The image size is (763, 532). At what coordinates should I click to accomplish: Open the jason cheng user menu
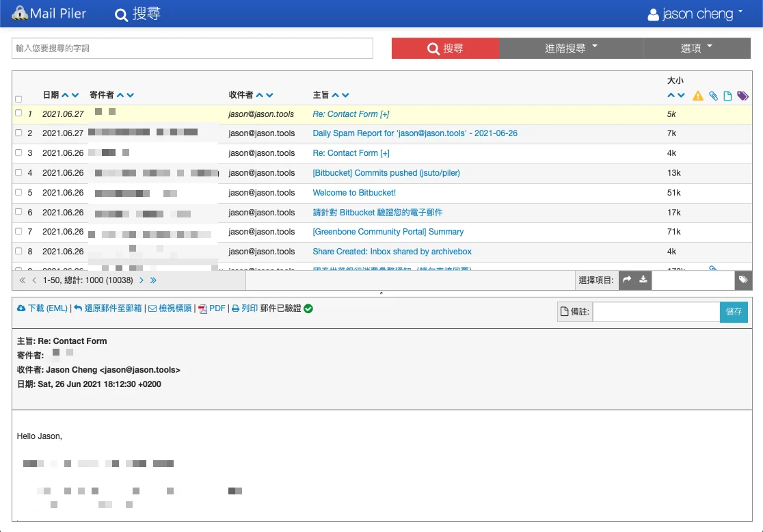pos(695,14)
